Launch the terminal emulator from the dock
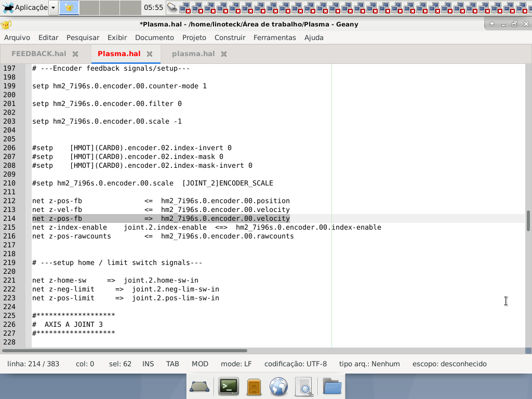The width and height of the screenshot is (532, 399). [229, 387]
